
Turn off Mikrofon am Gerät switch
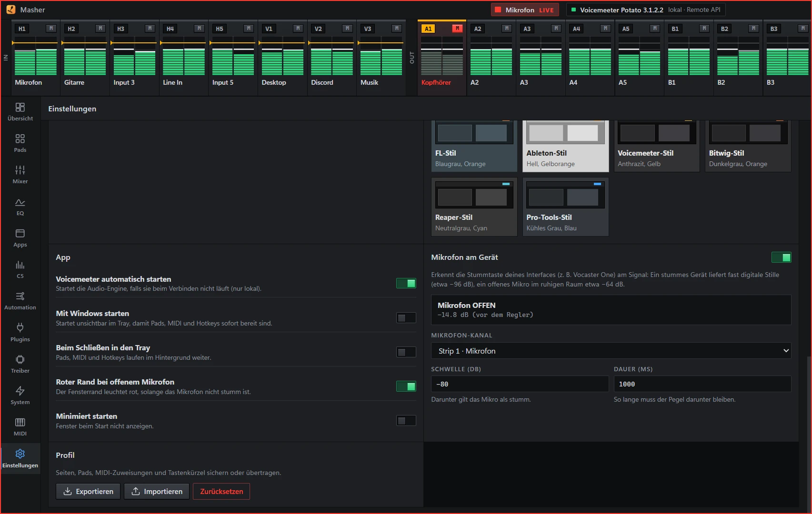pos(782,257)
